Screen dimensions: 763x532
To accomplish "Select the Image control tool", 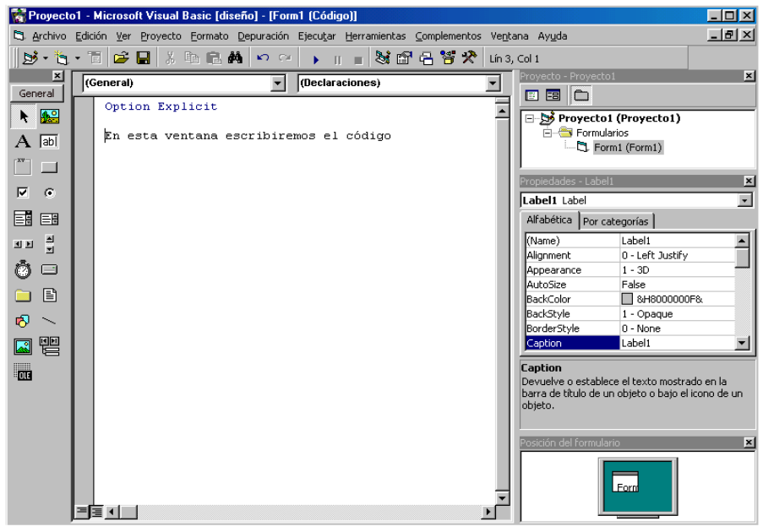I will (23, 346).
